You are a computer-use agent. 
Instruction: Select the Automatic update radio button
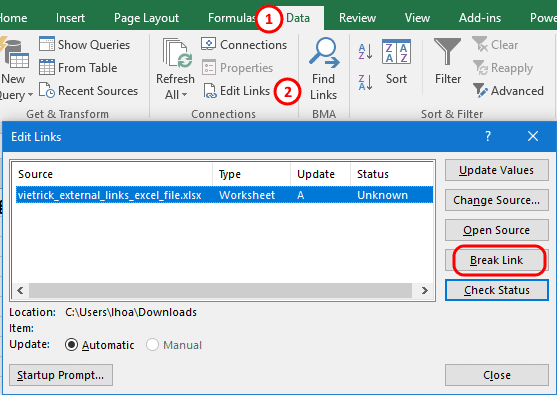pyautogui.click(x=71, y=345)
